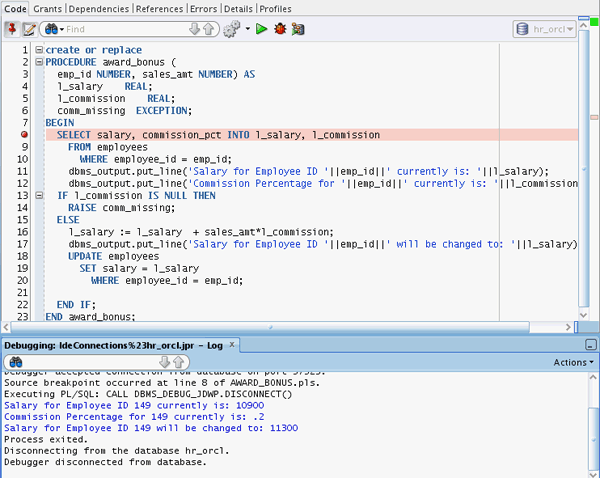This screenshot has width=600, height=478.
Task: Open the Actions dropdown in log panel
Action: pyautogui.click(x=573, y=362)
